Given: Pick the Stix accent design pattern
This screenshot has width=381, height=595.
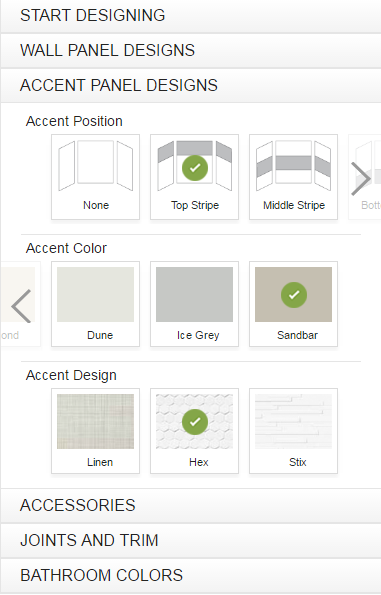Looking at the screenshot, I should (x=293, y=431).
